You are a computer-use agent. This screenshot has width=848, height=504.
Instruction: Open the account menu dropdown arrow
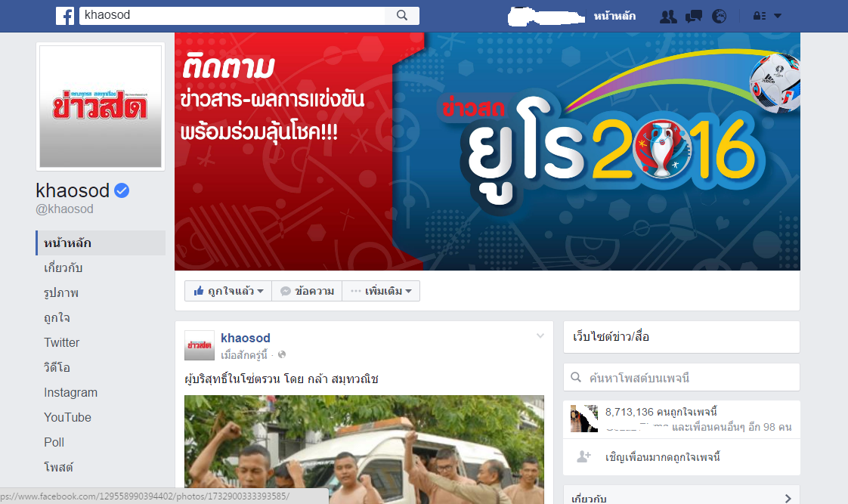[x=778, y=16]
